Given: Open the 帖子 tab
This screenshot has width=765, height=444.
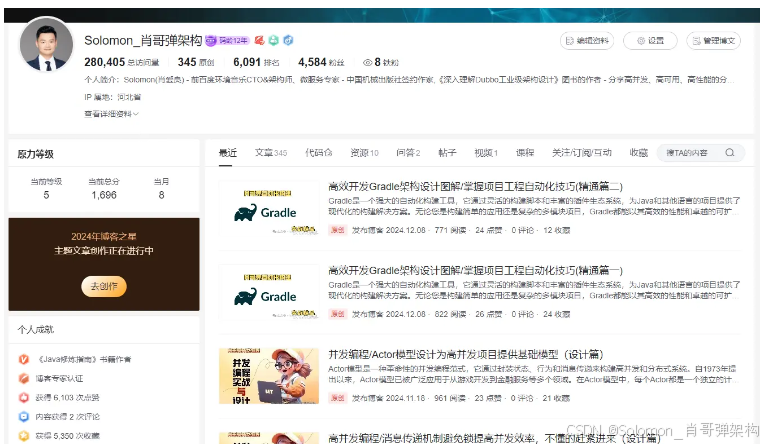Looking at the screenshot, I should [447, 153].
